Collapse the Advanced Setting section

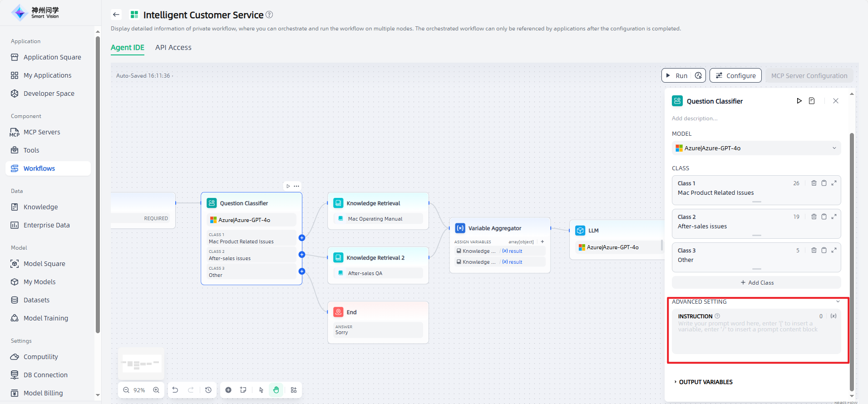[x=838, y=302]
